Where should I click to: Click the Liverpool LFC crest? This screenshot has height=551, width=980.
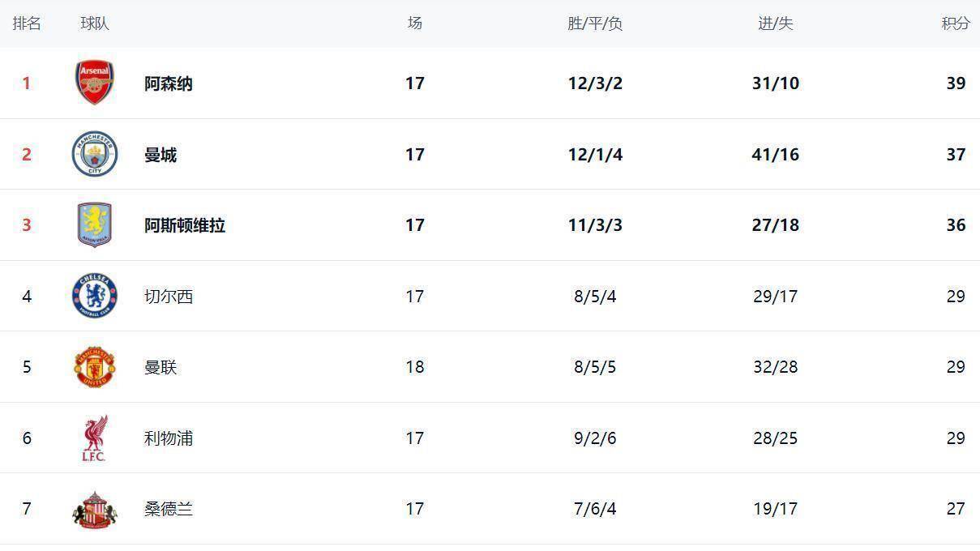coord(95,438)
